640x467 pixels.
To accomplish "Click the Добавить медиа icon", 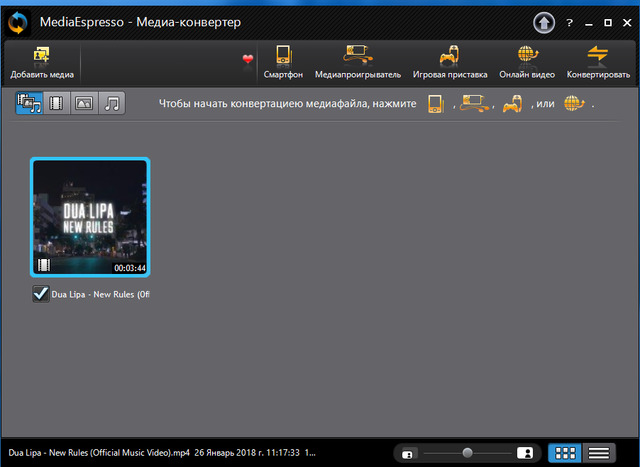I will point(42,56).
